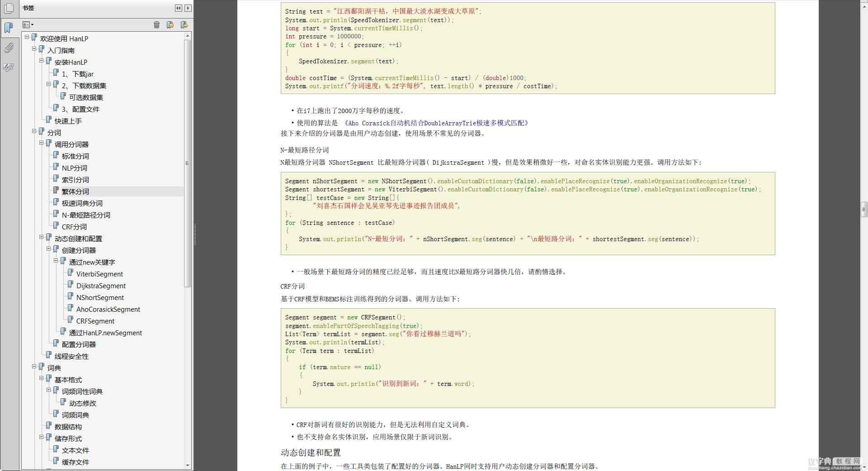The image size is (868, 471).
Task: Click bookmark icon beside 线程安全性
Action: click(49, 355)
